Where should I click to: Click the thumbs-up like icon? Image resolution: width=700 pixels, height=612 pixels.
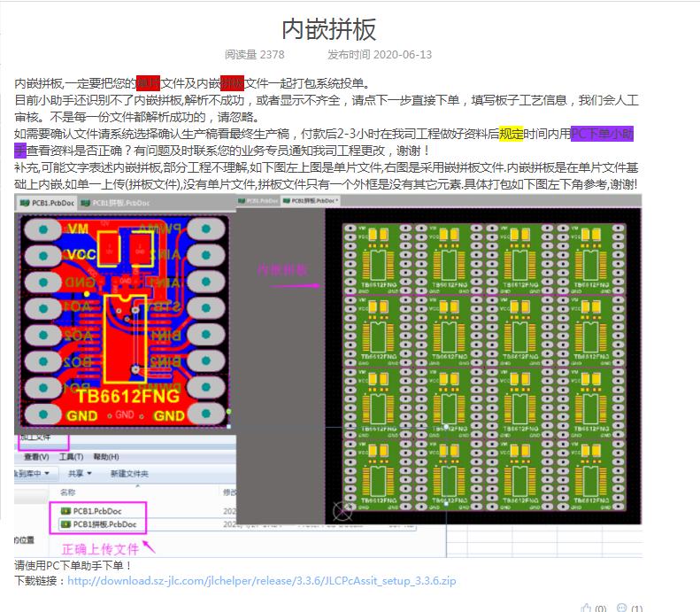tap(585, 608)
